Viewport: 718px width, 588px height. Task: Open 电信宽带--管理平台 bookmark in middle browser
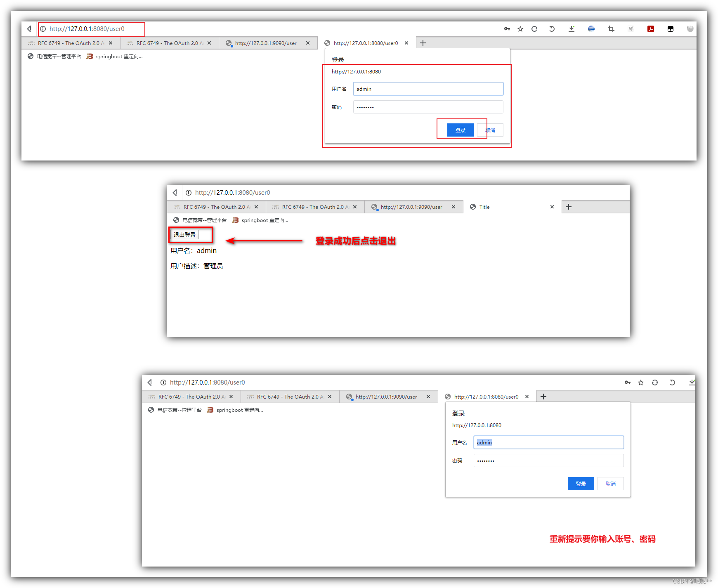[200, 220]
